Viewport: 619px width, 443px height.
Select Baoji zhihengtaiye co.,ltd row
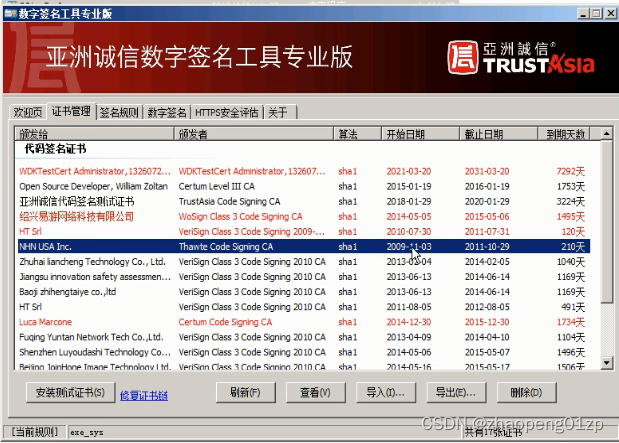[302, 292]
